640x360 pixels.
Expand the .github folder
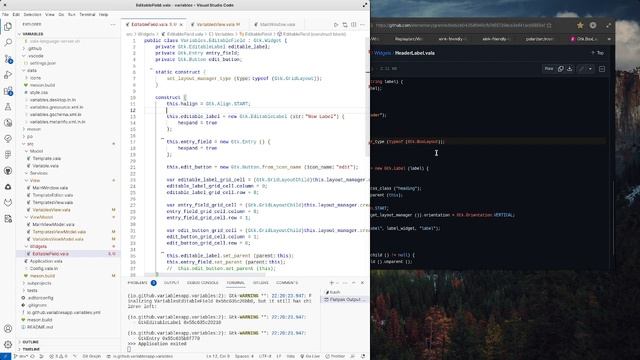34,48
